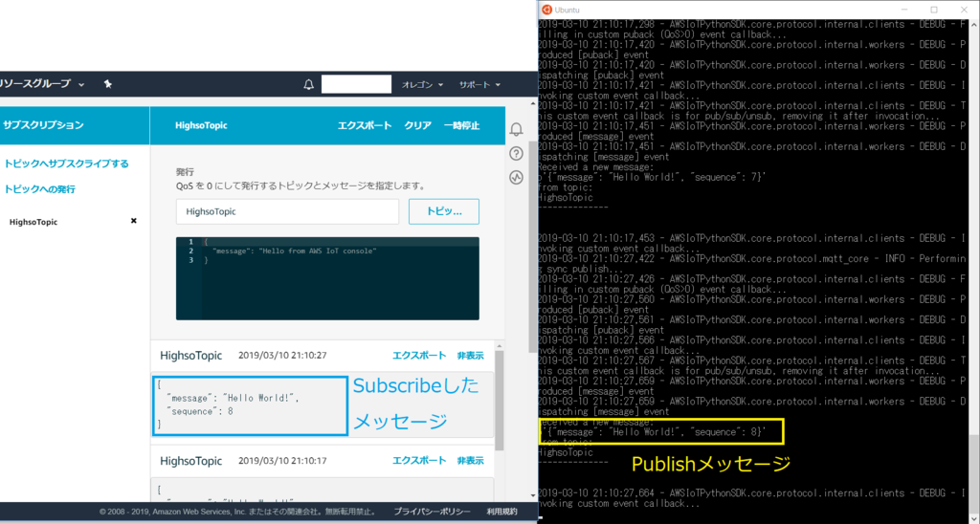The width and height of the screenshot is (980, 524).
Task: Click the bell icon in the right sidebar
Action: pos(516,129)
